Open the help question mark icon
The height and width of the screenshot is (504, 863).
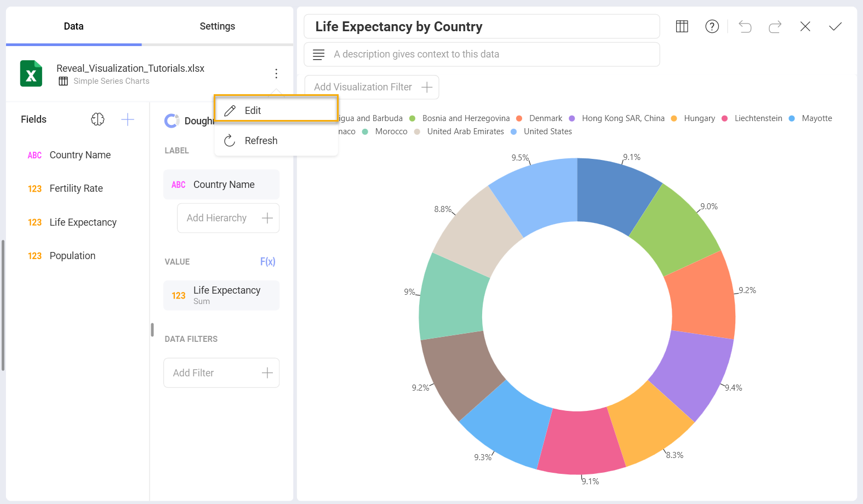[712, 26]
